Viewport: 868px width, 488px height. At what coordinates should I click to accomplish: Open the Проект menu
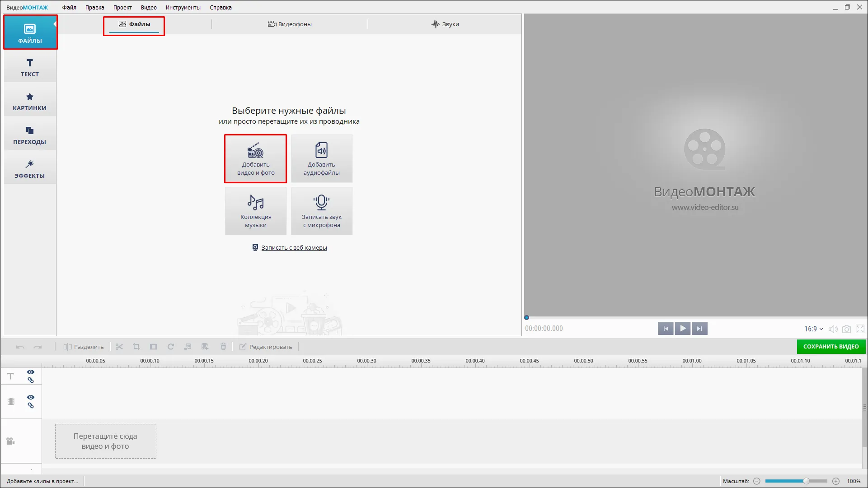click(x=122, y=7)
